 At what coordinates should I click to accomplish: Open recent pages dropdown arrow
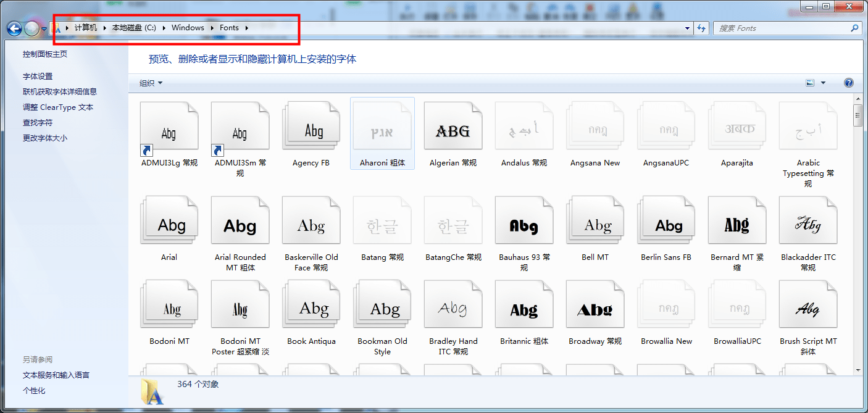coord(44,29)
